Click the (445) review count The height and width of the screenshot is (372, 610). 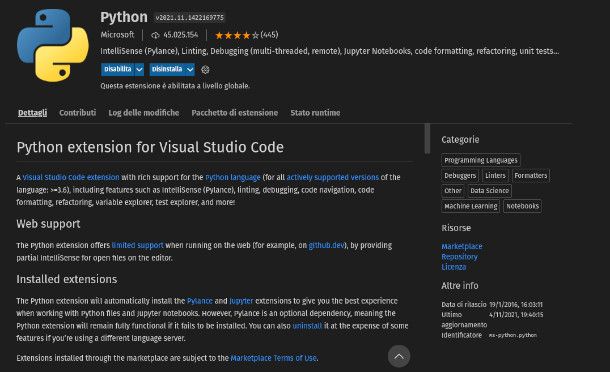point(269,35)
